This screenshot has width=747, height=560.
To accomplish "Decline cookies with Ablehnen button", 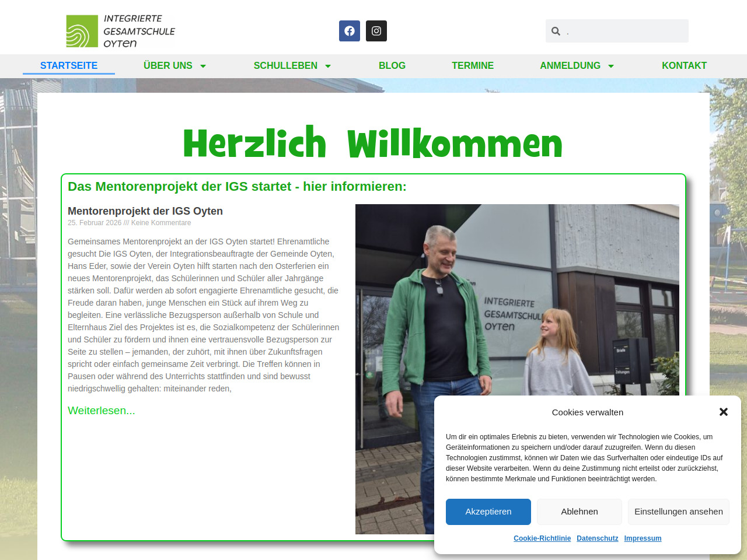I will [580, 512].
